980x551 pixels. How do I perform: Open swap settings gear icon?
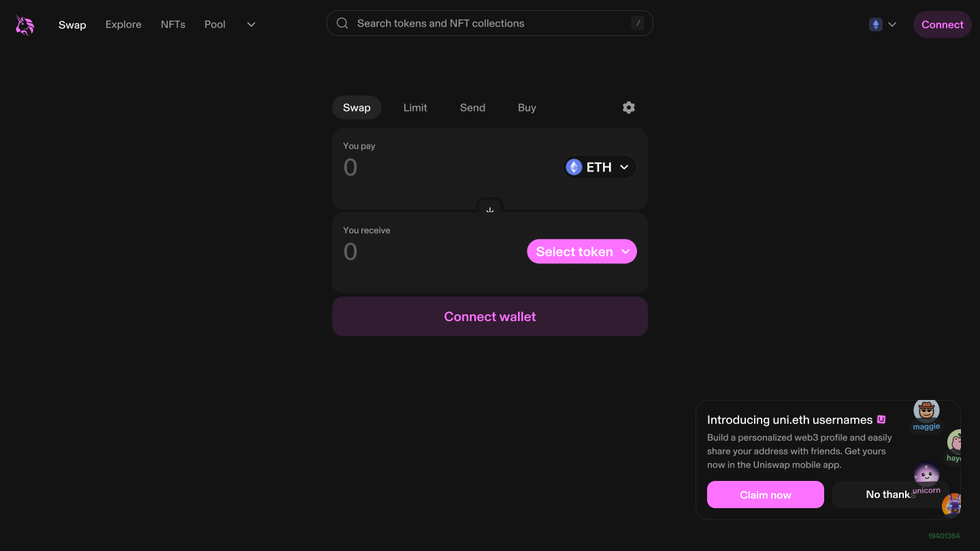pyautogui.click(x=629, y=107)
